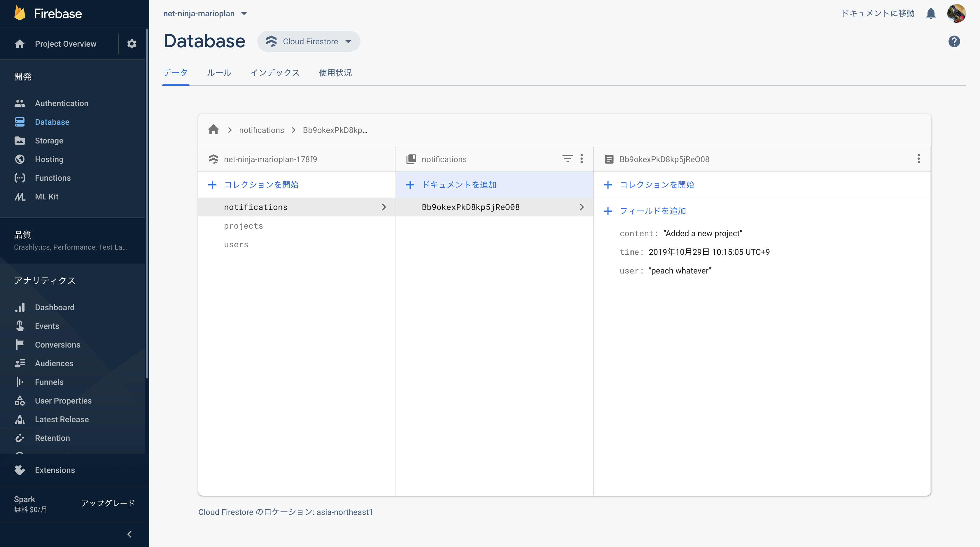Open filter icon for notifications collection
Screen dimensions: 980x547
pos(567,159)
